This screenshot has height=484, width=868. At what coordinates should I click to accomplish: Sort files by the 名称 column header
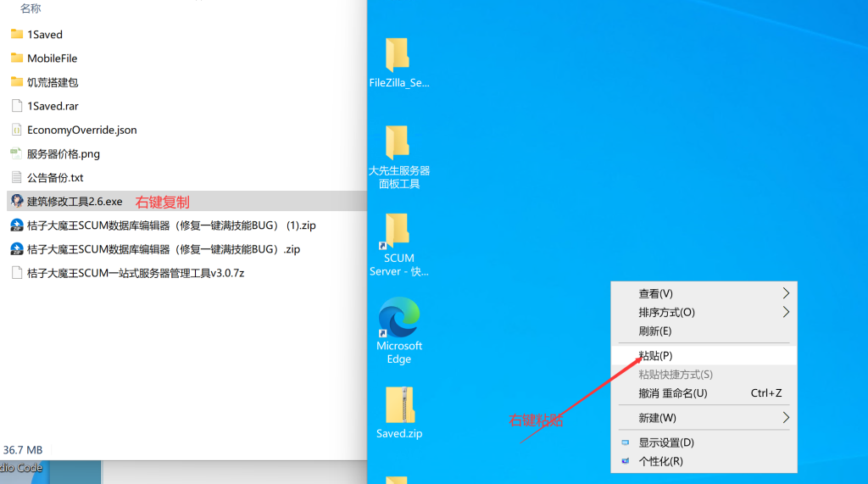pyautogui.click(x=31, y=8)
